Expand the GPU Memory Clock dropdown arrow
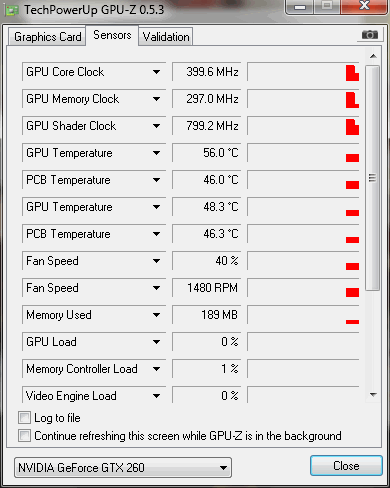 pos(156,99)
